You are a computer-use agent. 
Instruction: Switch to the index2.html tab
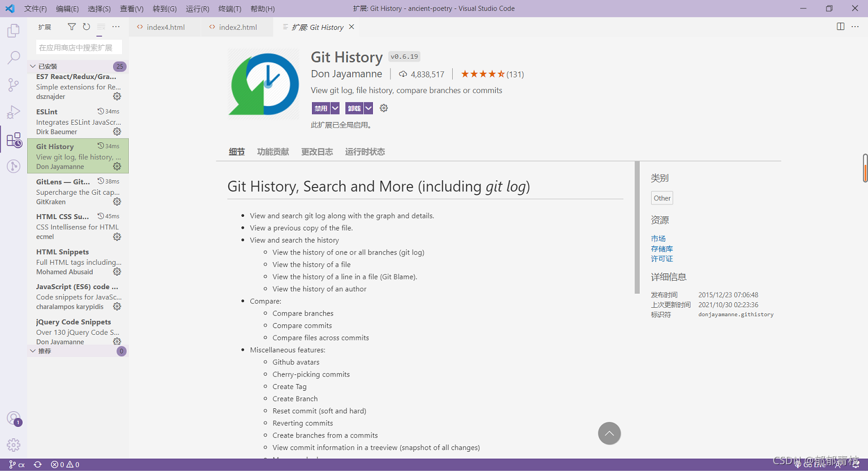coord(237,27)
